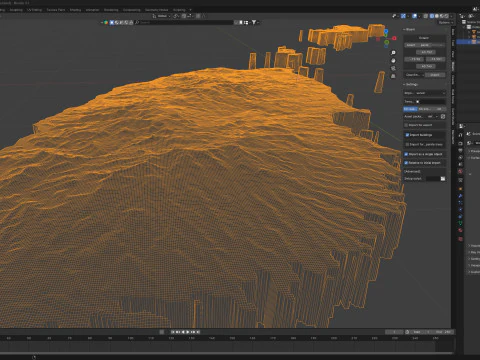The height and width of the screenshot is (360, 480).
Task: Play the animation in timeline
Action: click(188, 332)
